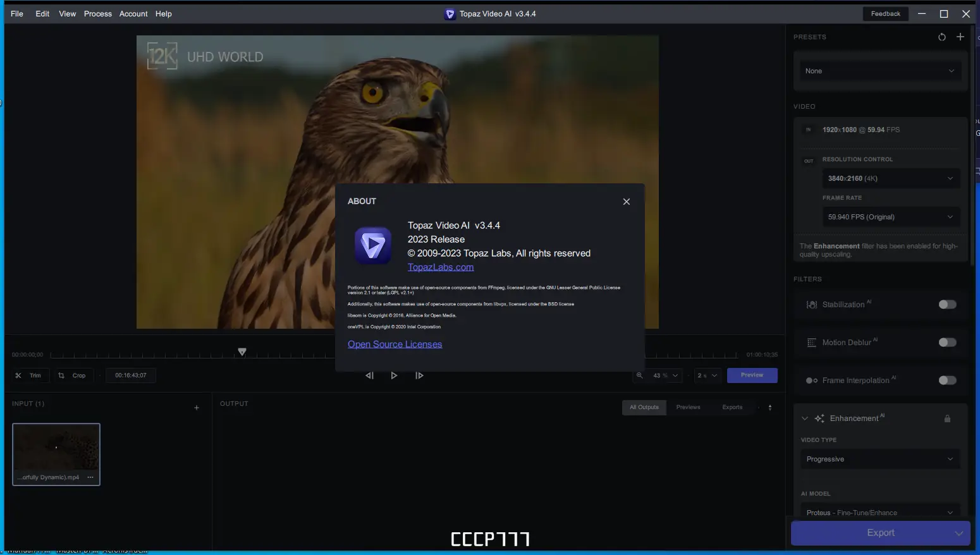Open the View menu
Image resolution: width=980 pixels, height=555 pixels.
pyautogui.click(x=68, y=14)
